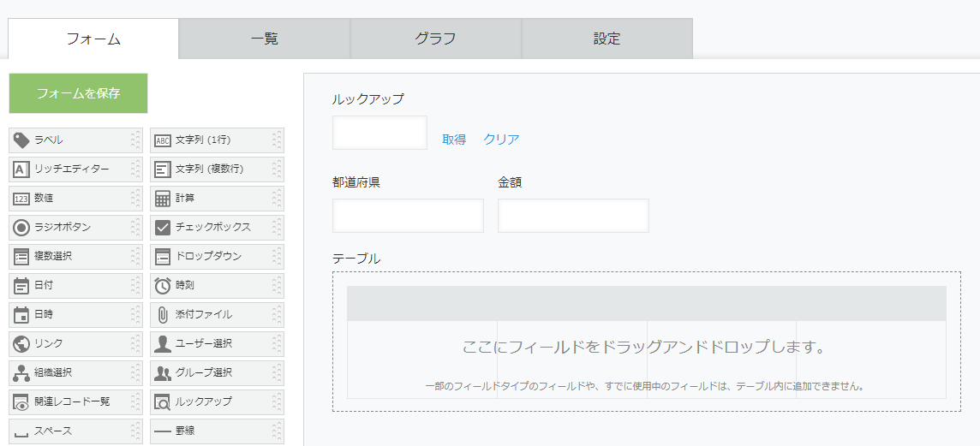Select the Lookup field in palette
Image resolution: width=980 pixels, height=446 pixels.
[216, 402]
